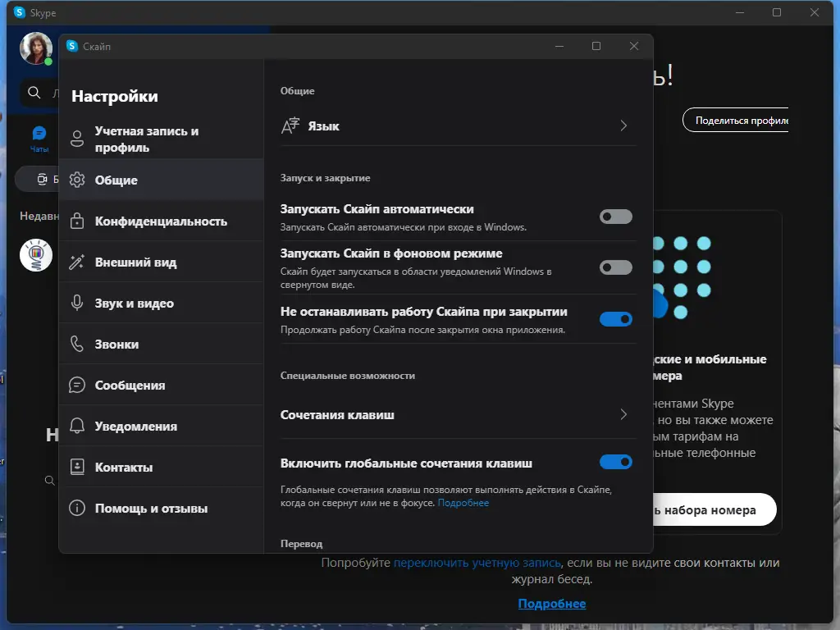The image size is (840, 630).
Task: Disable Запускать Скайп автоматически
Action: coord(616,217)
